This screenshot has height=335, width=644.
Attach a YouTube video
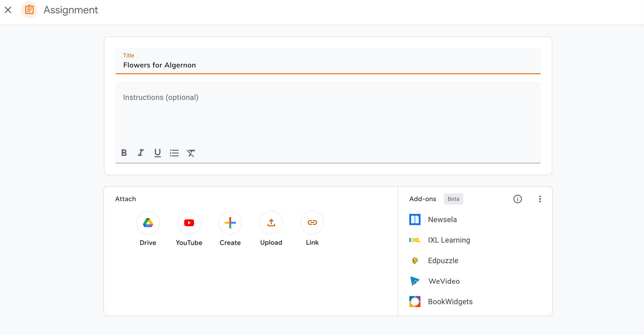(x=189, y=223)
